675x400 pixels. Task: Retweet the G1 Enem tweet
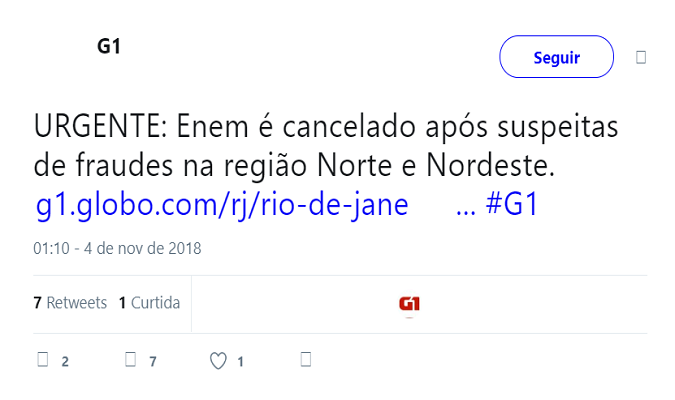coord(130,360)
